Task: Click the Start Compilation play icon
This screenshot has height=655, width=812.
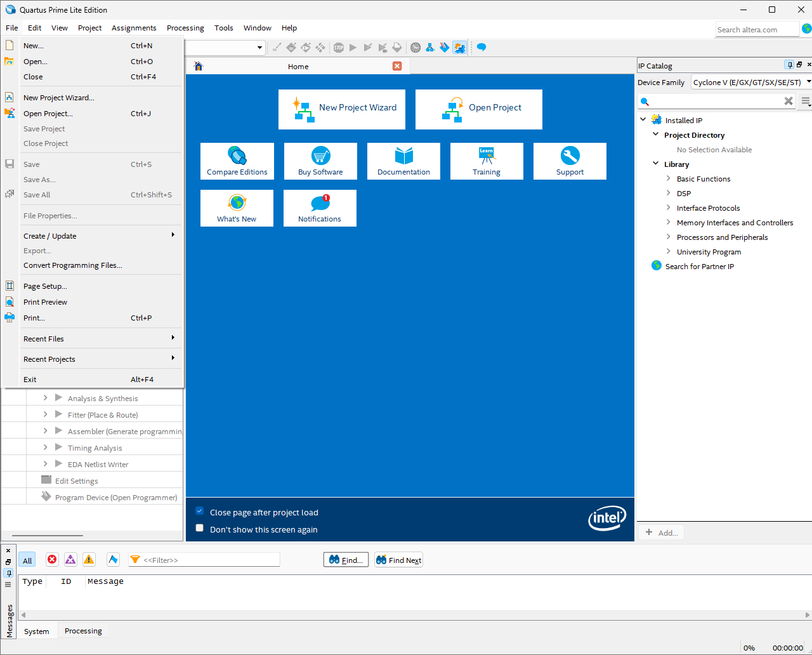Action: point(353,48)
